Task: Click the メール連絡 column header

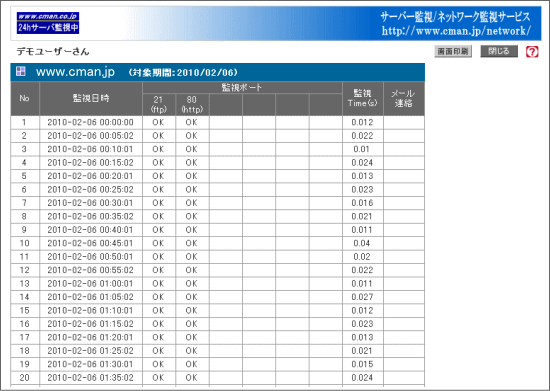Action: point(403,99)
